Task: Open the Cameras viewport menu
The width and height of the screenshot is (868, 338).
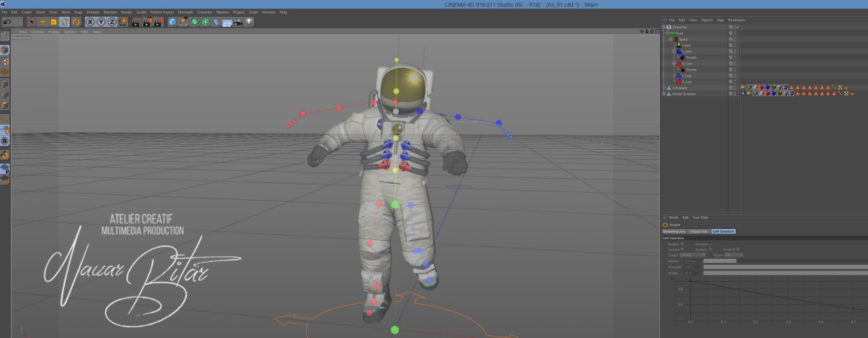Action: [37, 32]
